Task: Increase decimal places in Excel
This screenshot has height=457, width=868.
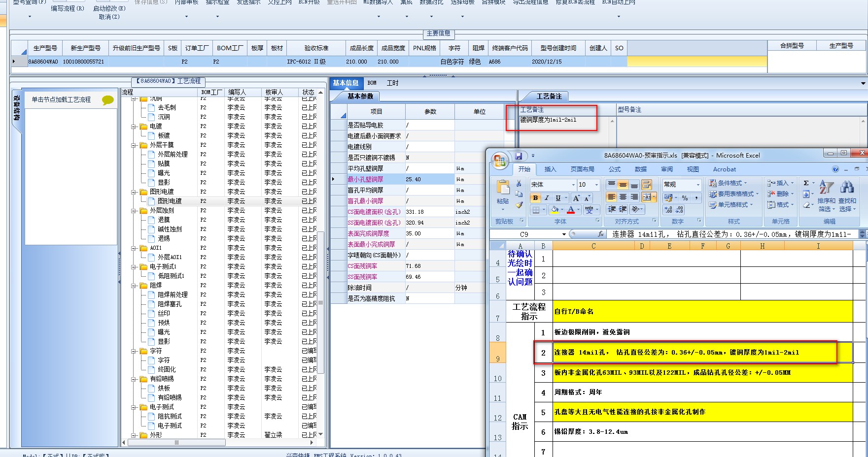Action: 668,209
